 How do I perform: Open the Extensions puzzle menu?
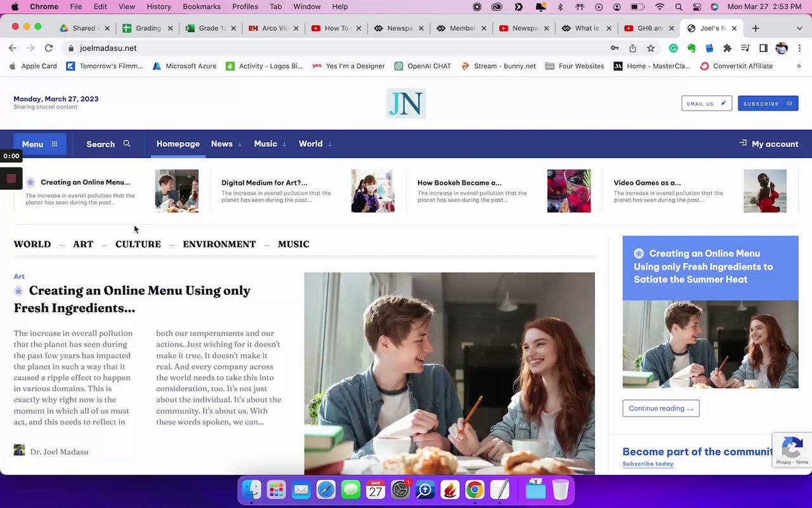tap(728, 48)
